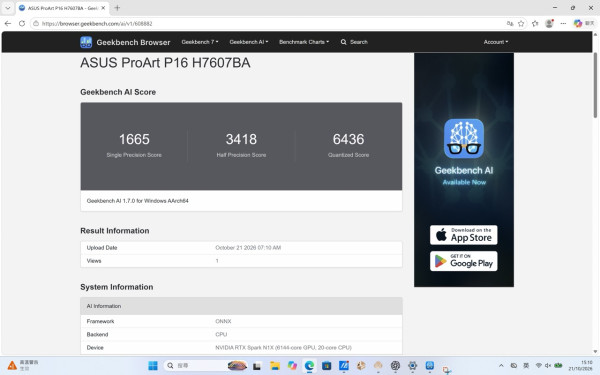Add page to favorites with star icon
Image resolution: width=600 pixels, height=375 pixels.
click(x=521, y=23)
